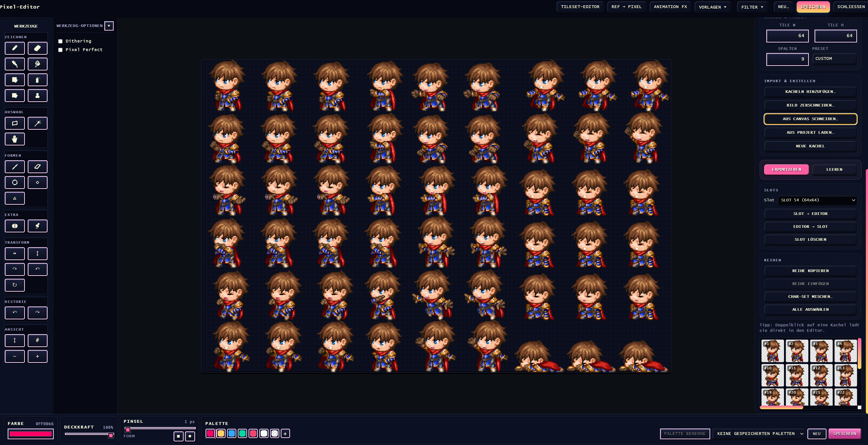This screenshot has height=445, width=868.
Task: Select the round brush form option
Action: click(190, 436)
